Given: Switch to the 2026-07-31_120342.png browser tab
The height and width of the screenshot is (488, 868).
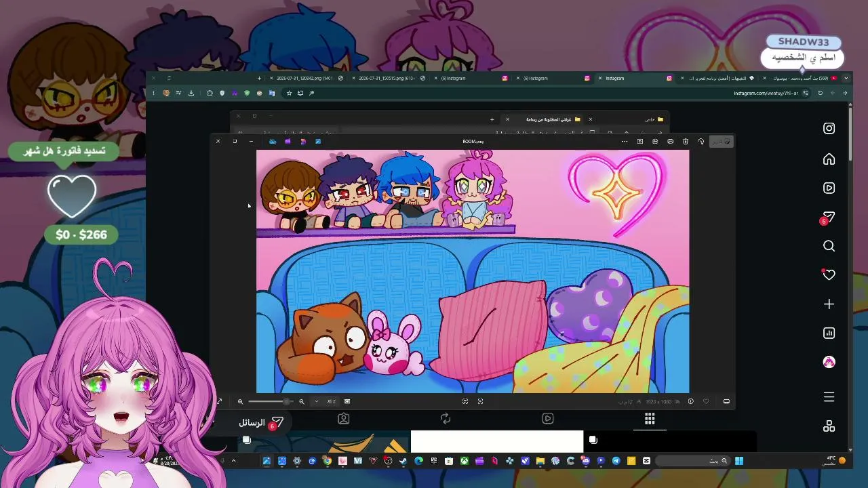Looking at the screenshot, I should click(304, 78).
